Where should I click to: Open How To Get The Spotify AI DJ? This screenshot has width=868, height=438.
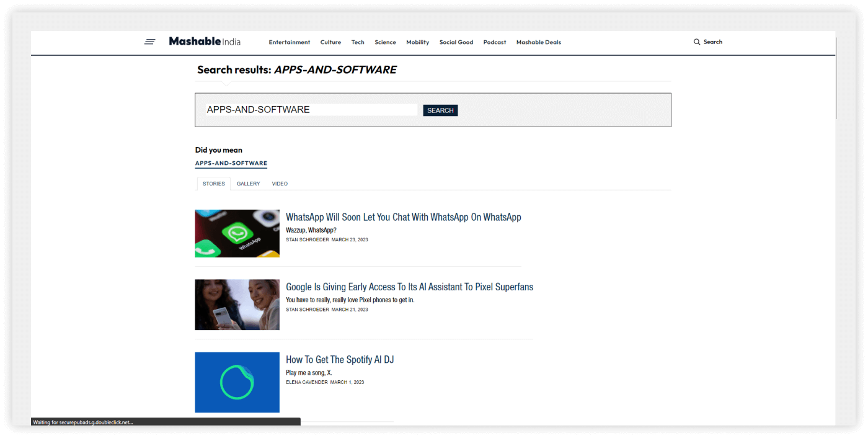tap(340, 360)
